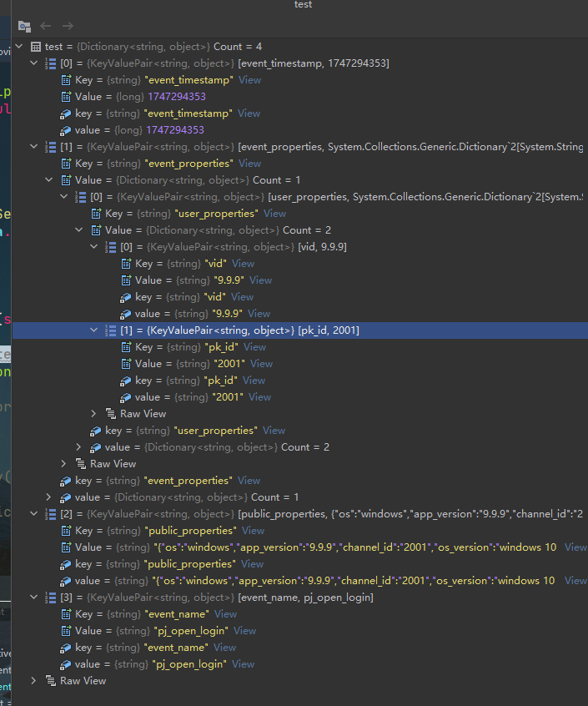Click the list icon of [1] event_properties entry
This screenshot has width=588, height=706.
click(x=50, y=147)
